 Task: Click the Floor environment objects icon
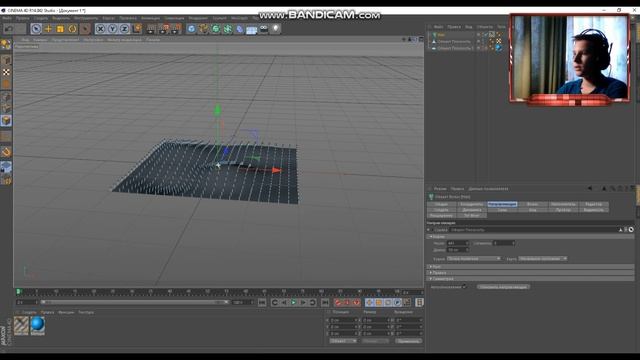pos(251,29)
